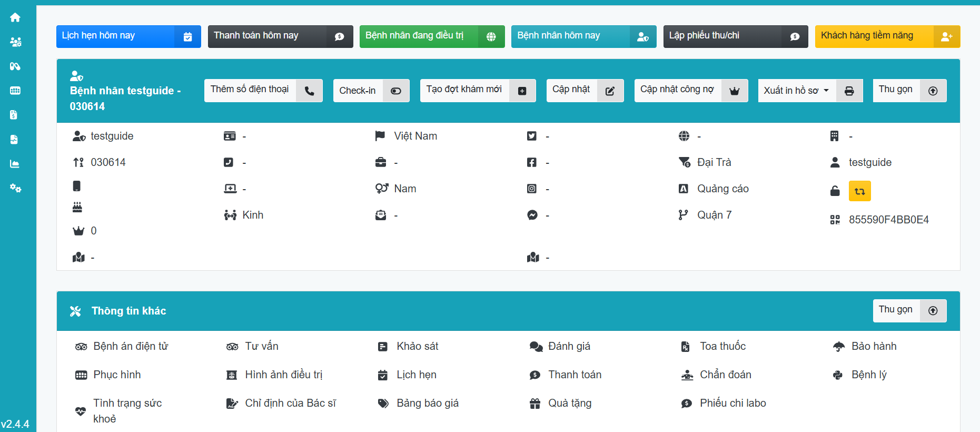Open Hình ảnh điều trị link

pos(283,375)
